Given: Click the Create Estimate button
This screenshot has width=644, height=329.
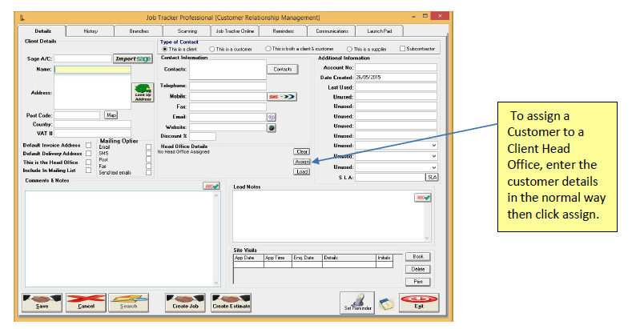Looking at the screenshot, I should coord(231,303).
